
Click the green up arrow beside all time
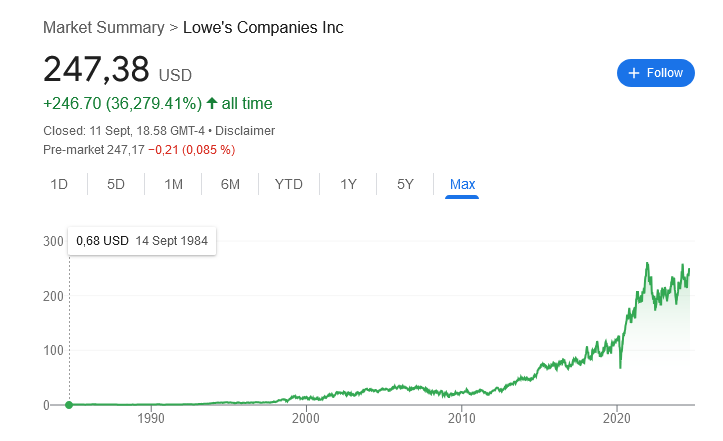[212, 103]
